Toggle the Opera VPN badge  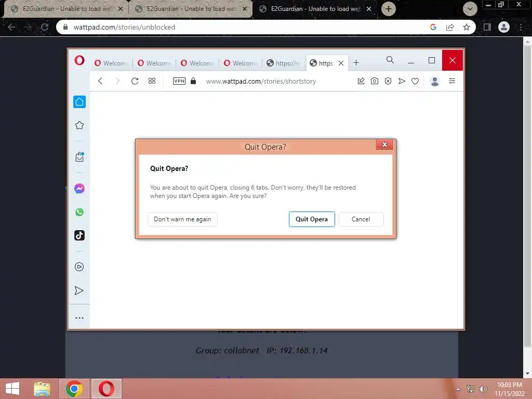179,81
